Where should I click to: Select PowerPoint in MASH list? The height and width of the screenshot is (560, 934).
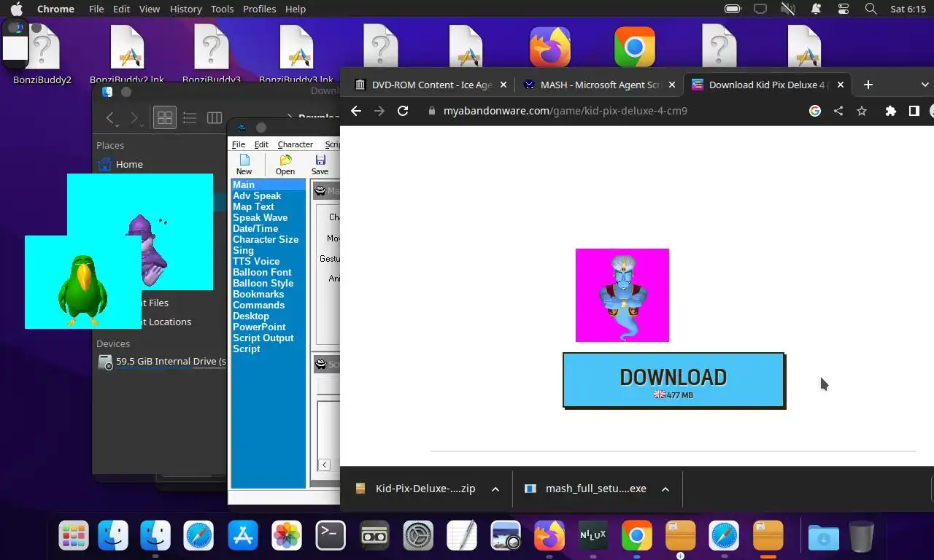[259, 327]
